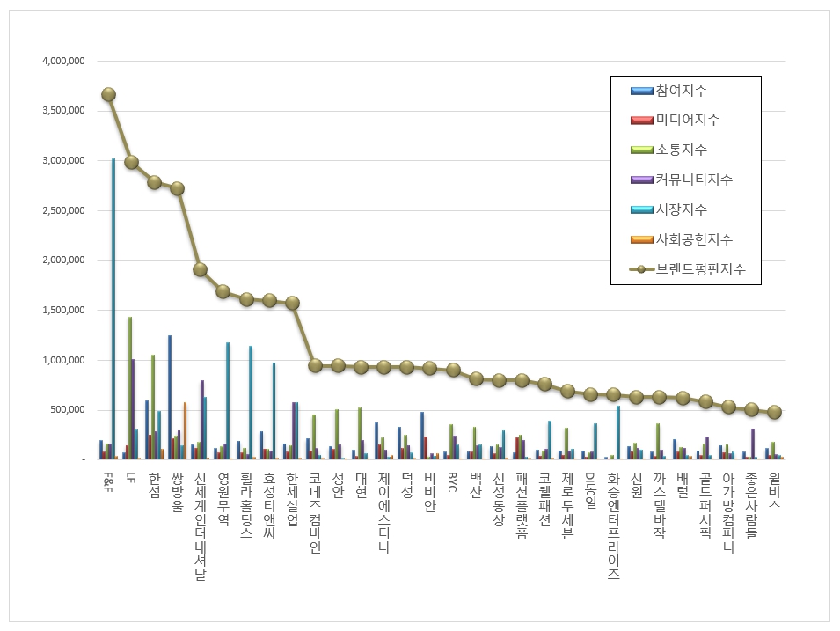Screen dimensions: 840x631
Task: Click the 2,000,000 y-axis label
Action: pos(63,260)
